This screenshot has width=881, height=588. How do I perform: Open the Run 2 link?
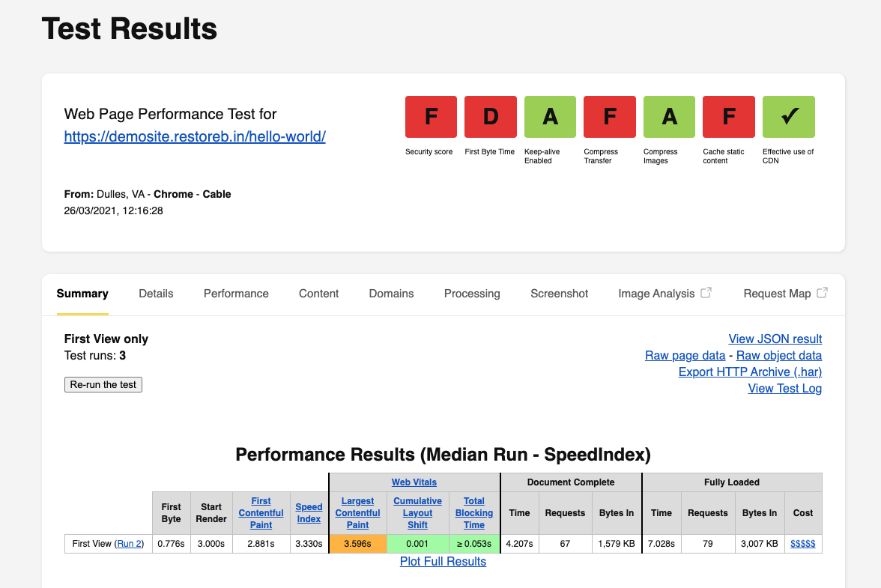click(129, 544)
